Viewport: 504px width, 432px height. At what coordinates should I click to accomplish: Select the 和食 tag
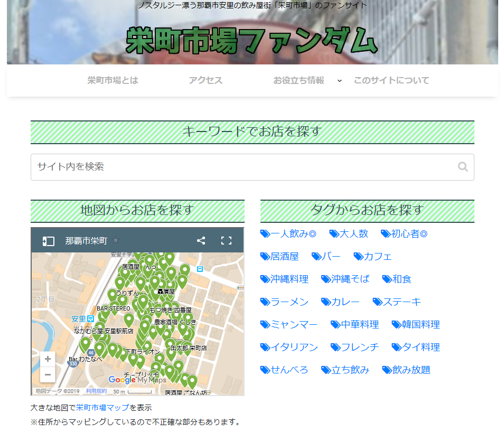pos(397,279)
